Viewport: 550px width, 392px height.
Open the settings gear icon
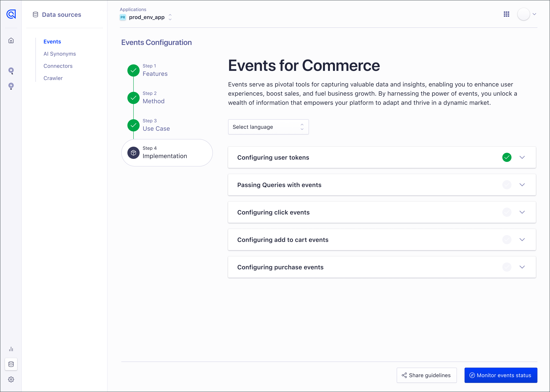coord(11,379)
